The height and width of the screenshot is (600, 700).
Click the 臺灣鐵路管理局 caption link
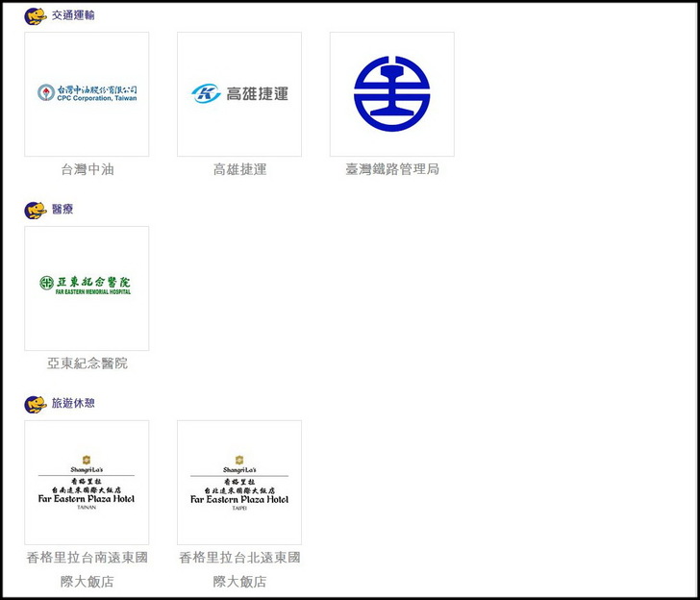pyautogui.click(x=392, y=169)
